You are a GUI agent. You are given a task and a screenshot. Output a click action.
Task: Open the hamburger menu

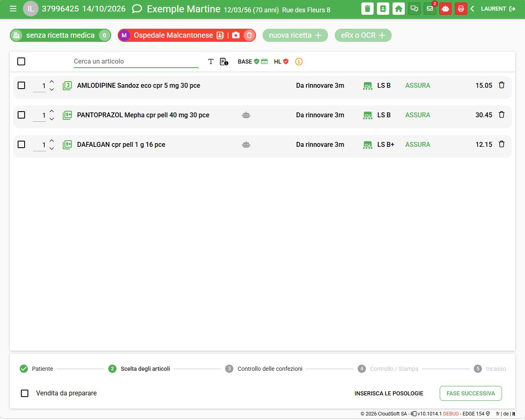point(13,9)
